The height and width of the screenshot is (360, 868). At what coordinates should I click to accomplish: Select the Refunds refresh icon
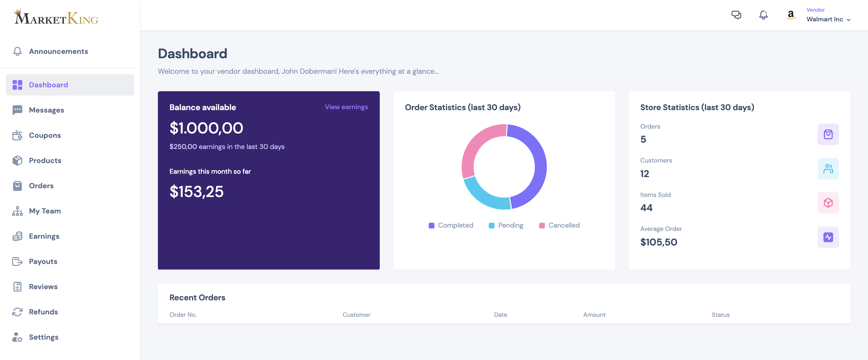pos(17,311)
